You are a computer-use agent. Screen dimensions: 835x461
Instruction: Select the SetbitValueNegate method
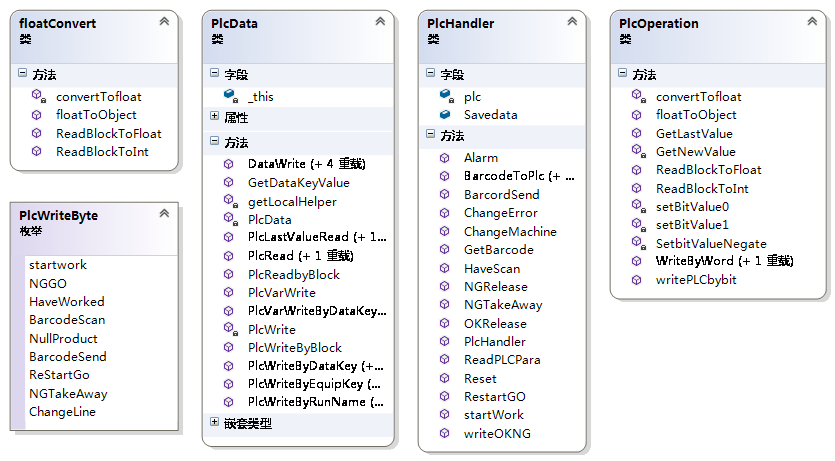point(710,243)
